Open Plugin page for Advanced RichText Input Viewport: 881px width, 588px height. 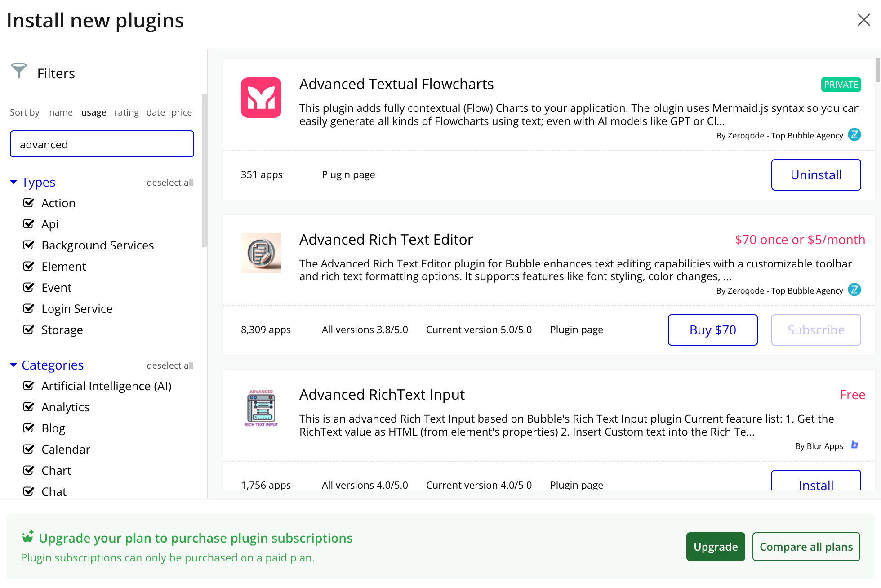576,485
